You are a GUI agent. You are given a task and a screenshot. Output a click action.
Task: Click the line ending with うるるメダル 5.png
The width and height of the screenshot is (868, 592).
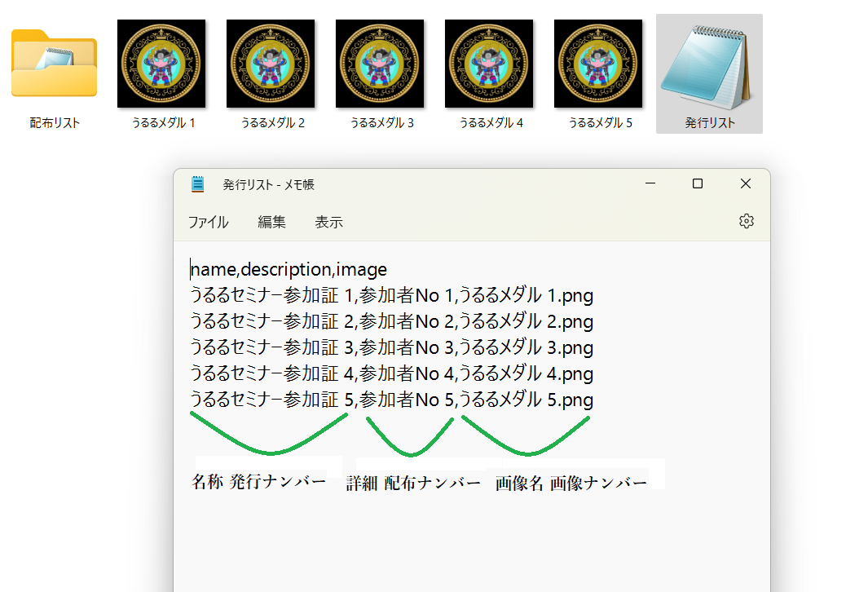click(x=391, y=400)
